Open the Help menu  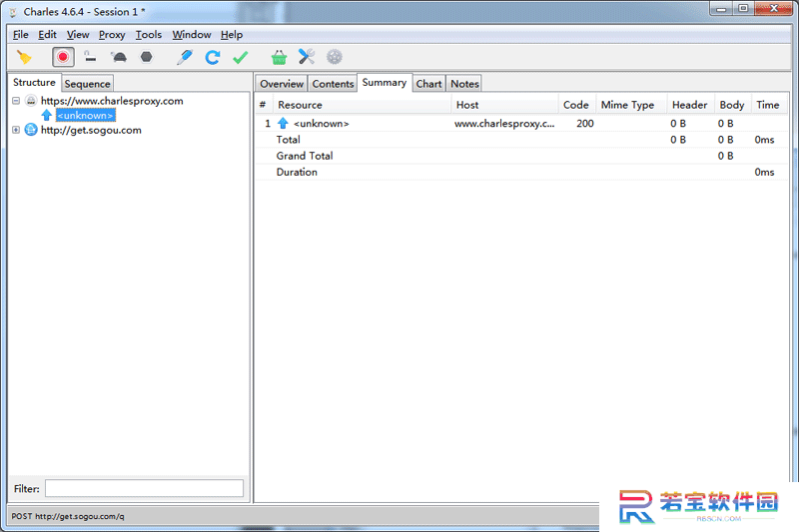232,35
